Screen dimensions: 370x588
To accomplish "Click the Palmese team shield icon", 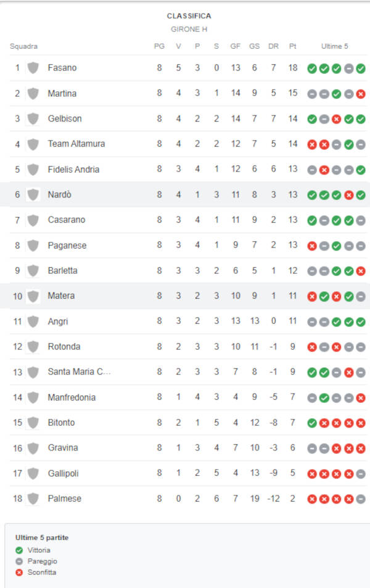I will (x=33, y=499).
